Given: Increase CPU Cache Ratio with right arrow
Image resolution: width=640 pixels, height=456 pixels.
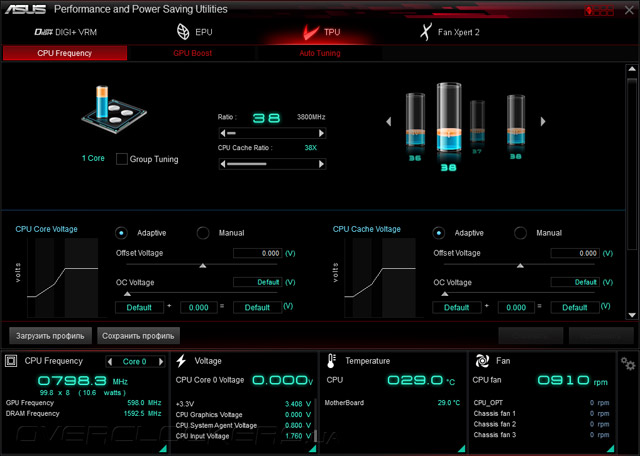Looking at the screenshot, I should (x=321, y=164).
